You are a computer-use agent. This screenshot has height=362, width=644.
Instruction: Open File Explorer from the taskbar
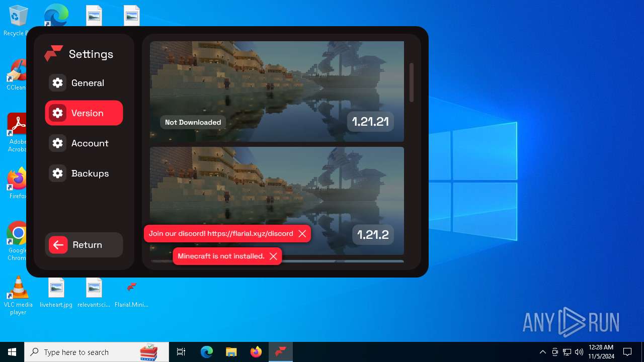point(231,352)
